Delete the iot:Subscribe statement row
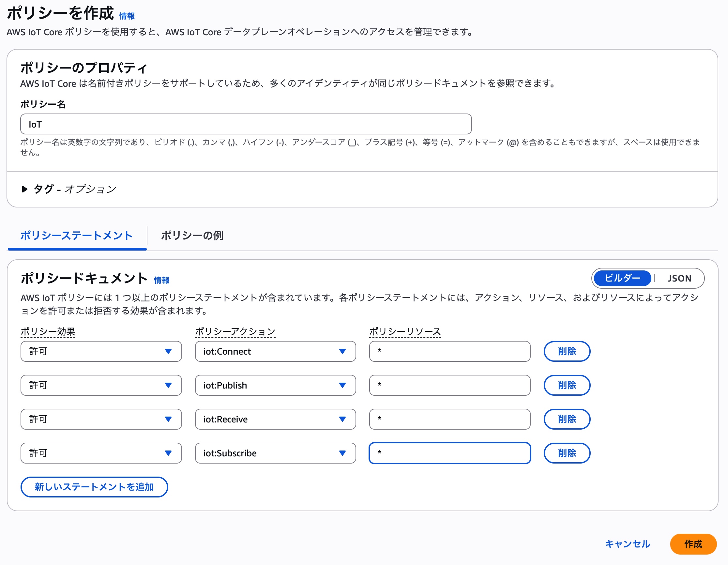The image size is (728, 565). (x=567, y=453)
